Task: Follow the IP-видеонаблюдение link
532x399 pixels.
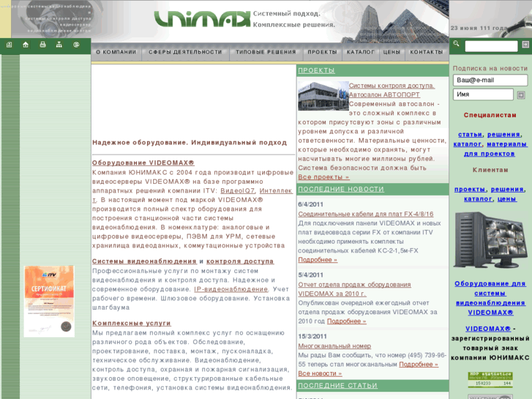Action: (x=231, y=289)
